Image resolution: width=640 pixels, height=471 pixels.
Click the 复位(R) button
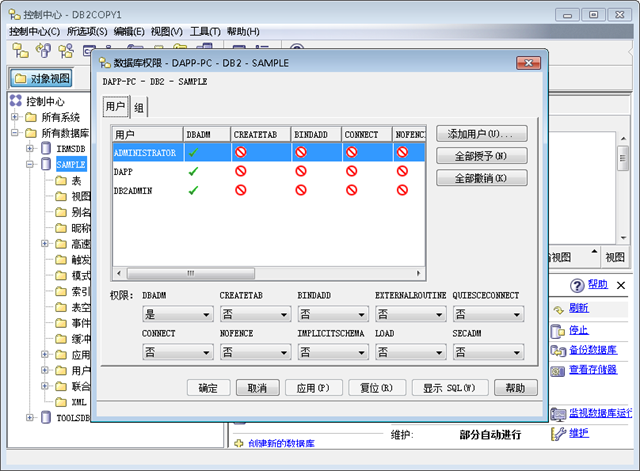pos(377,388)
